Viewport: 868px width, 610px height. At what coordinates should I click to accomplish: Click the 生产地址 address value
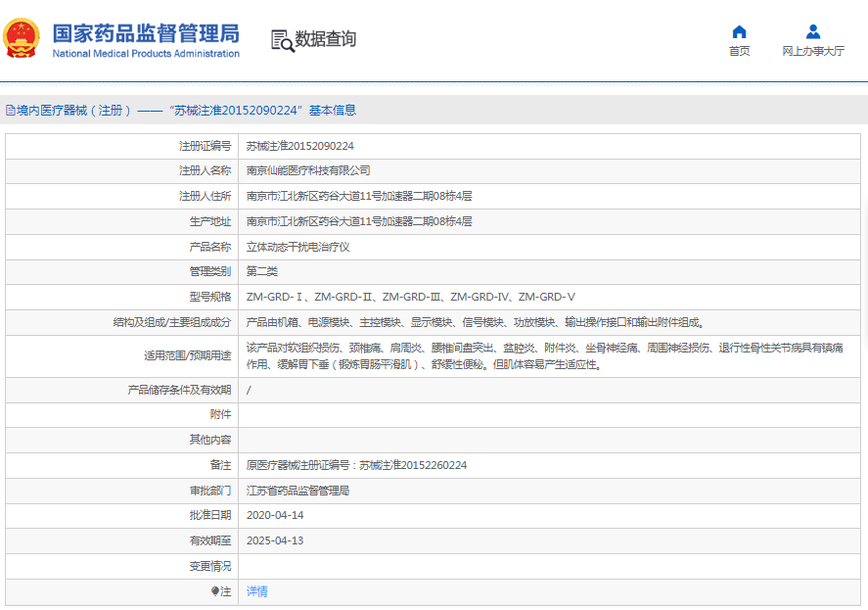pos(359,221)
